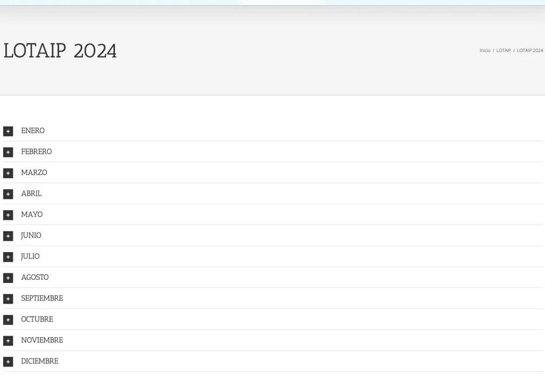Select the LOTAIP 2024 breadcrumb item
This screenshot has width=545, height=392.
click(530, 51)
